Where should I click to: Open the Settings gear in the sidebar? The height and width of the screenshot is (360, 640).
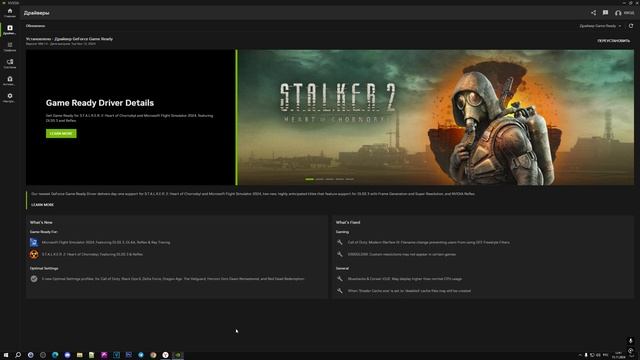coord(10,98)
